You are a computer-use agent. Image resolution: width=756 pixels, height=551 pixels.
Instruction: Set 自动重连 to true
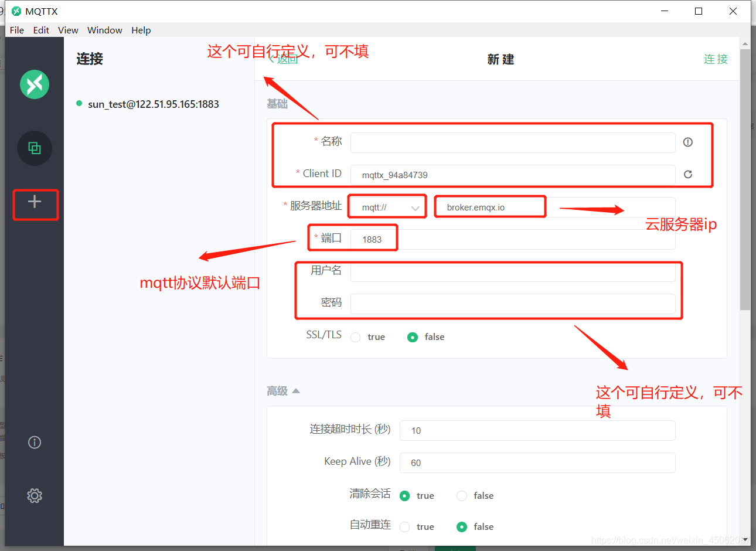[x=404, y=527]
